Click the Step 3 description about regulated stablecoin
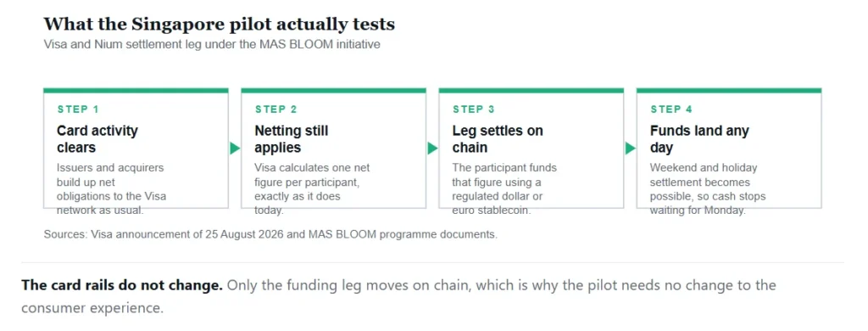 pyautogui.click(x=504, y=189)
